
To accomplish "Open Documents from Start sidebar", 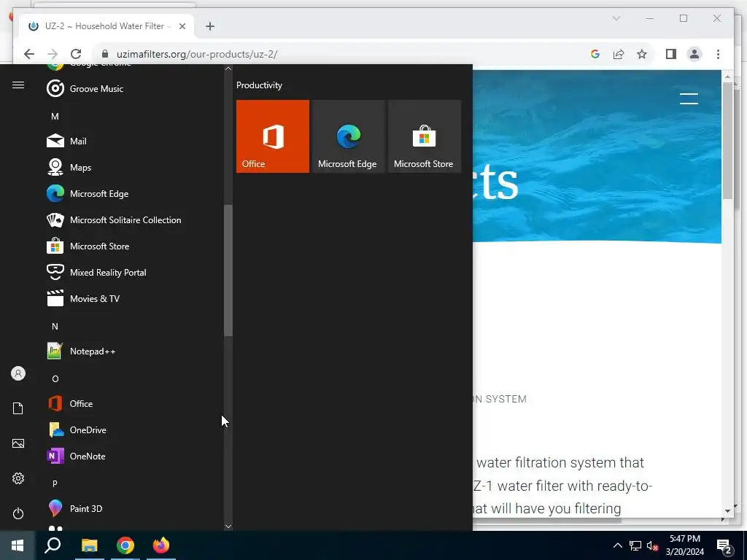I will (18, 408).
